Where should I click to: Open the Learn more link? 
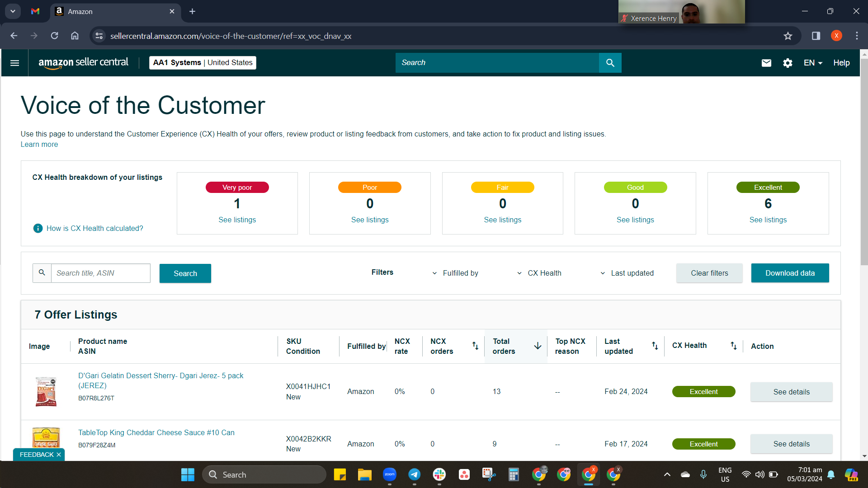click(x=39, y=145)
